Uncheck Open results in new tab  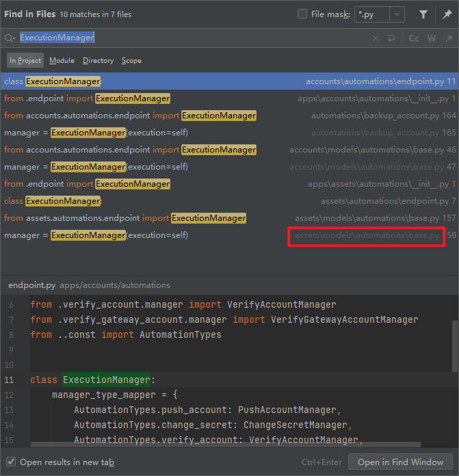[11, 462]
